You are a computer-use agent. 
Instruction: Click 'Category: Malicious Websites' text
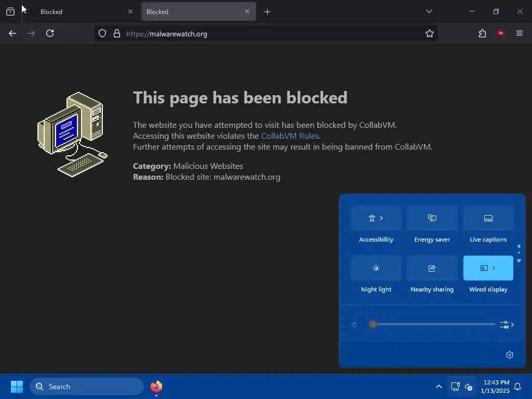(x=188, y=166)
